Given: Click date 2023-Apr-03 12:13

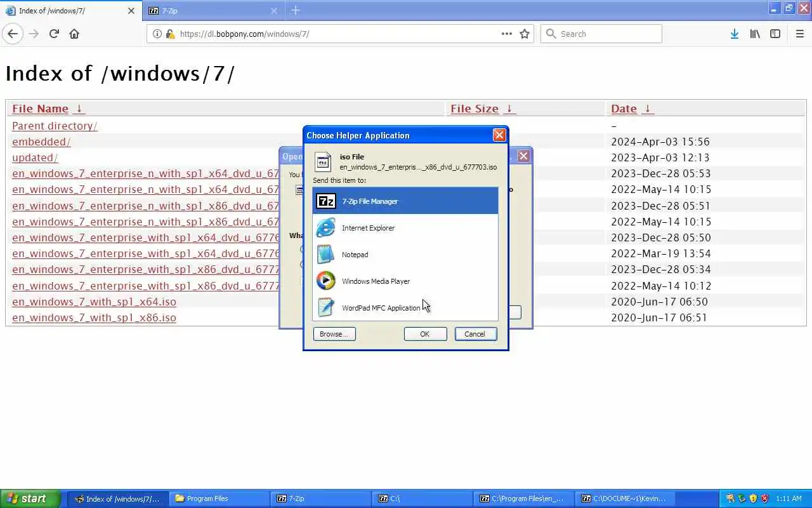Looking at the screenshot, I should (x=660, y=157).
